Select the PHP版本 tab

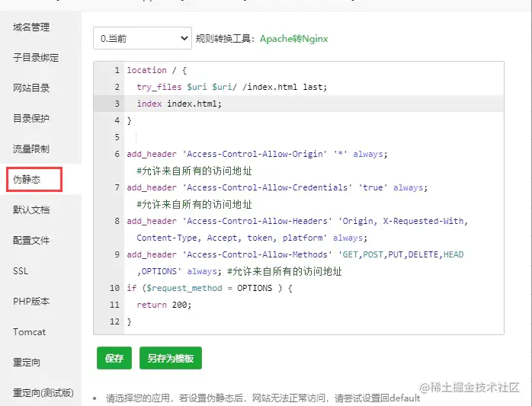[x=31, y=301]
